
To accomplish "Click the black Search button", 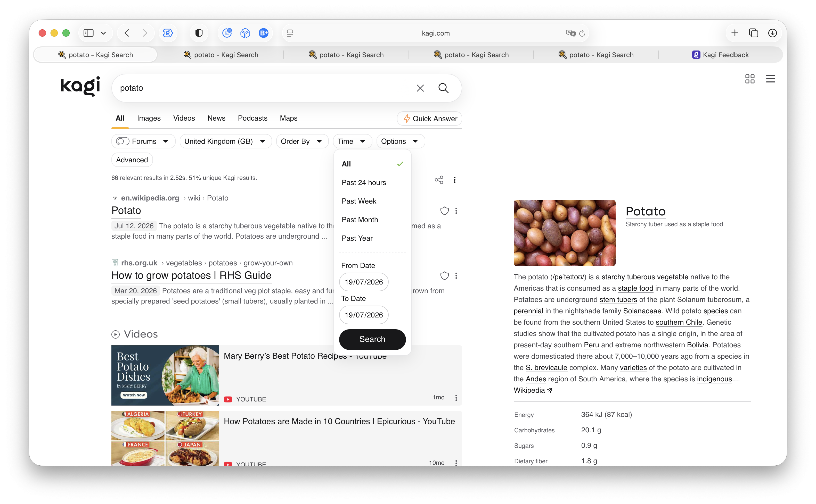I will 372,339.
